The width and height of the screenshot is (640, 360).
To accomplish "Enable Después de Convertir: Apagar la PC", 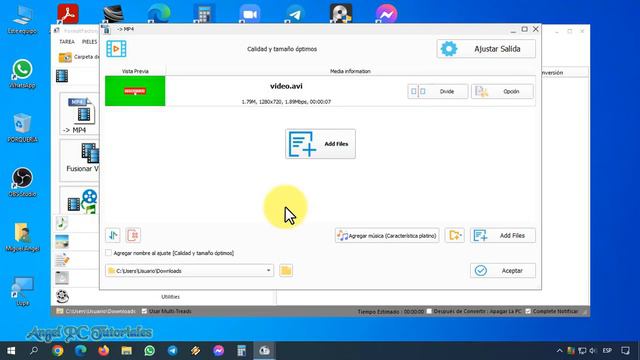I will pos(429,311).
